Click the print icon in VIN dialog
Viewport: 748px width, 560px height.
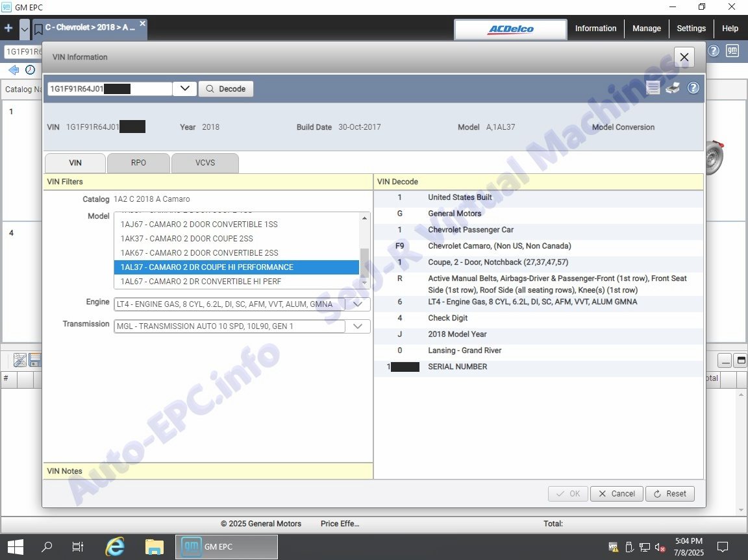click(673, 88)
